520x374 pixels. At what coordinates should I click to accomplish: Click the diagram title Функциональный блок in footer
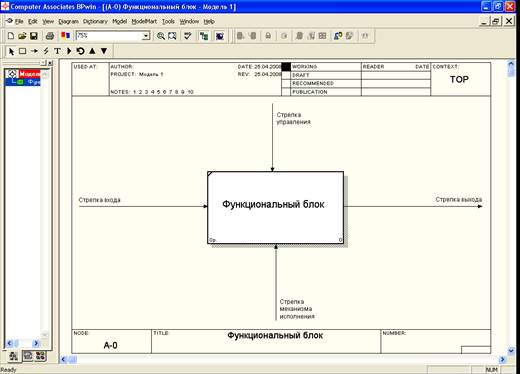[275, 335]
